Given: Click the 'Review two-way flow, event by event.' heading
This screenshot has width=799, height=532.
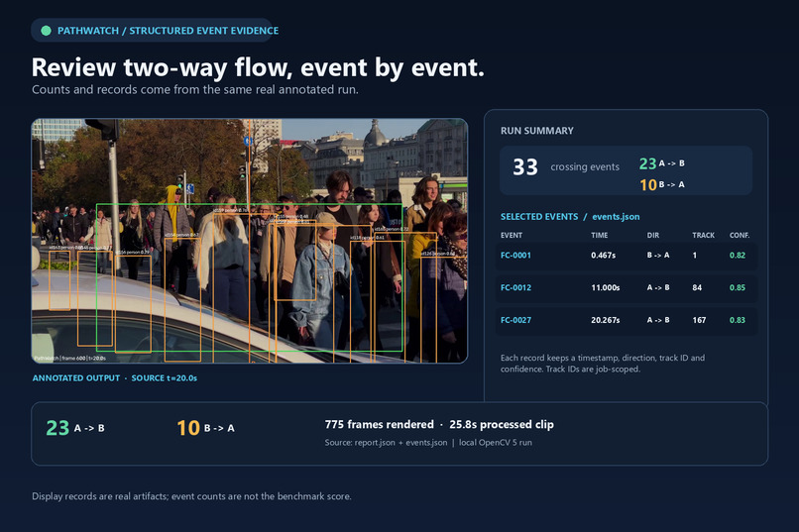Looking at the screenshot, I should click(x=258, y=67).
